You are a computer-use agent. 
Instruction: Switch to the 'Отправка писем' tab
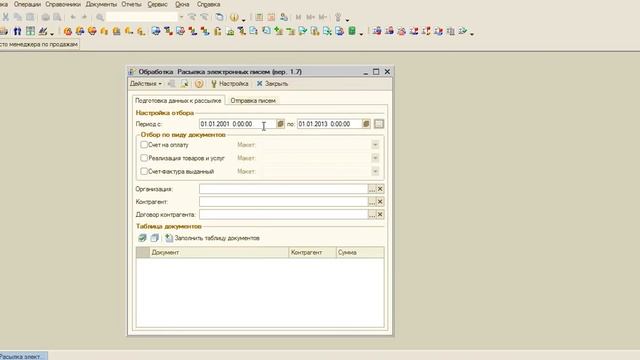pos(253,100)
